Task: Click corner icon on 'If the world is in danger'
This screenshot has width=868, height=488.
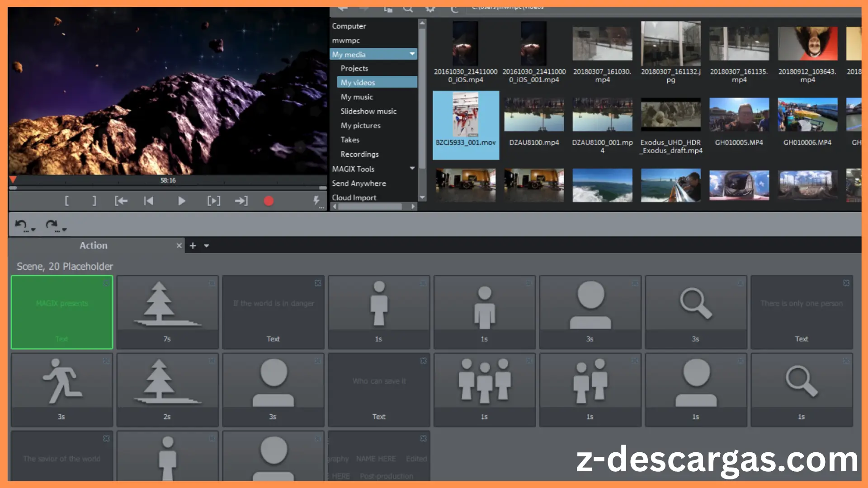Action: pyautogui.click(x=318, y=283)
